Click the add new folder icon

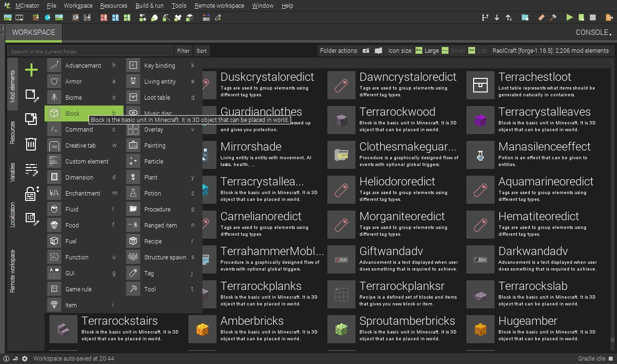coord(366,51)
